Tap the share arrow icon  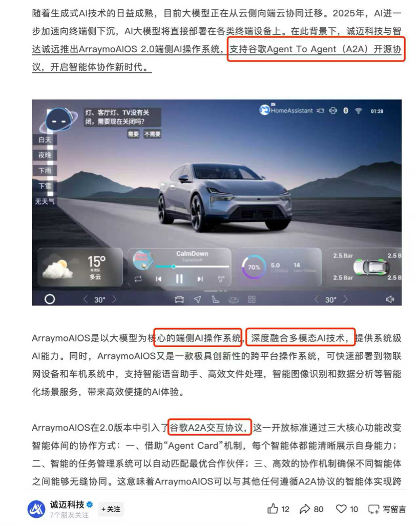coord(305,509)
